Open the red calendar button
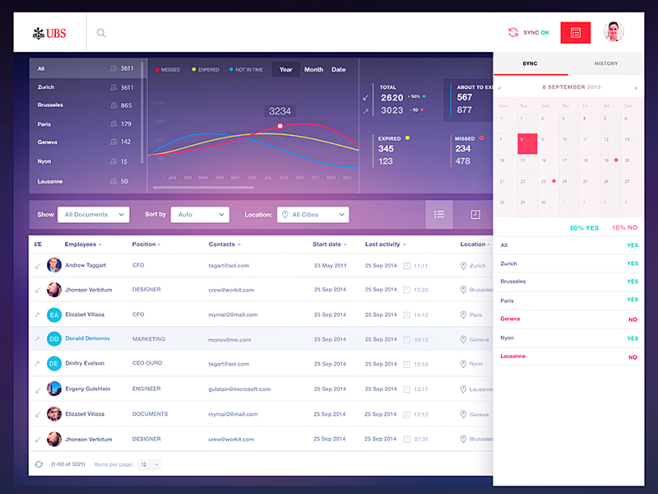Image resolution: width=658 pixels, height=494 pixels. (575, 33)
